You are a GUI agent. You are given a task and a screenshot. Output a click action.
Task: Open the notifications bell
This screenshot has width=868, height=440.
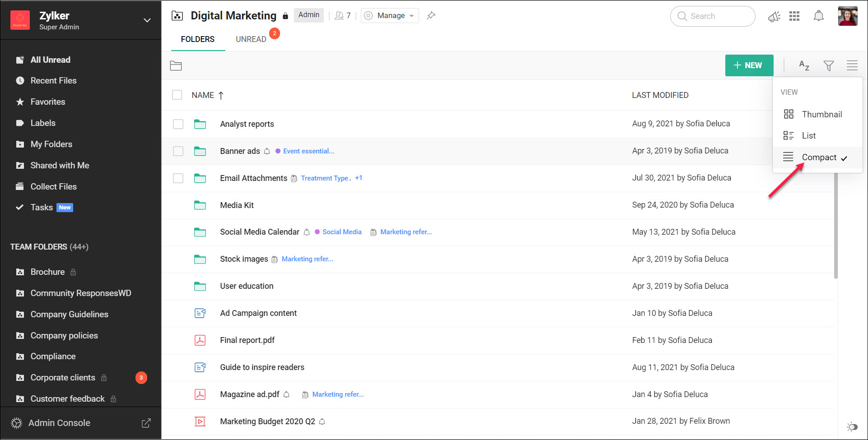(x=819, y=16)
